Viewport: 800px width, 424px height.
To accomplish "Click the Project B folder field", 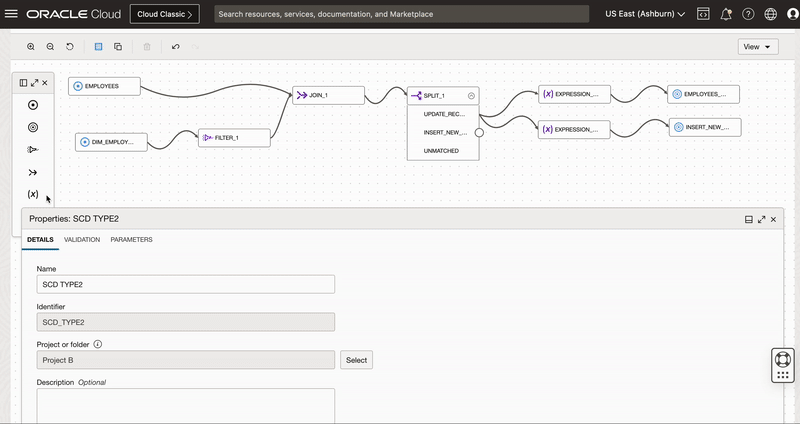I will tap(186, 360).
